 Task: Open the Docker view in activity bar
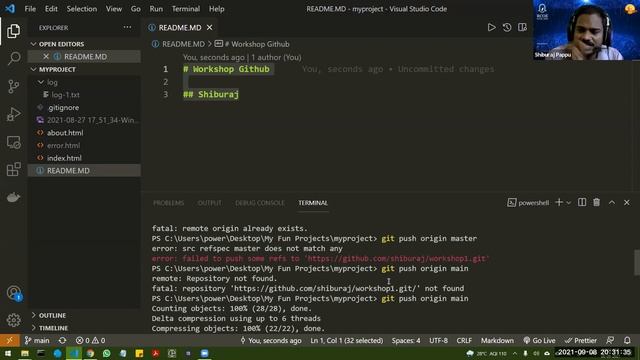tap(13, 197)
